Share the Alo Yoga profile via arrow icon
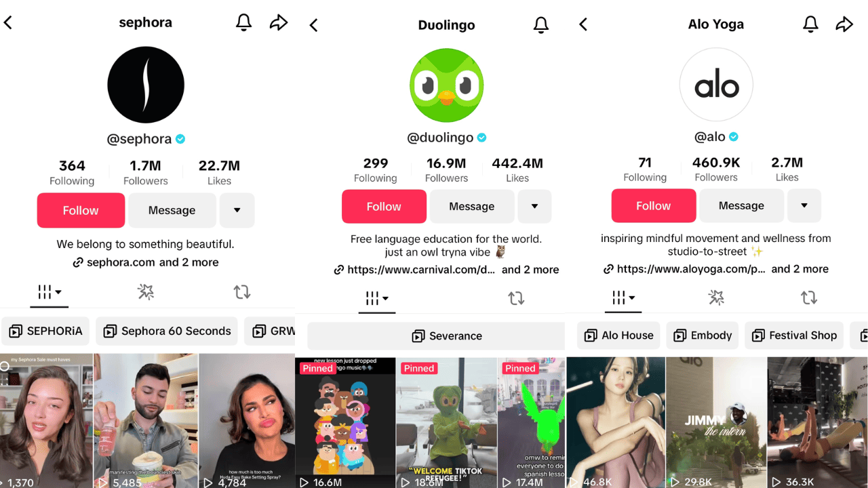 point(844,24)
